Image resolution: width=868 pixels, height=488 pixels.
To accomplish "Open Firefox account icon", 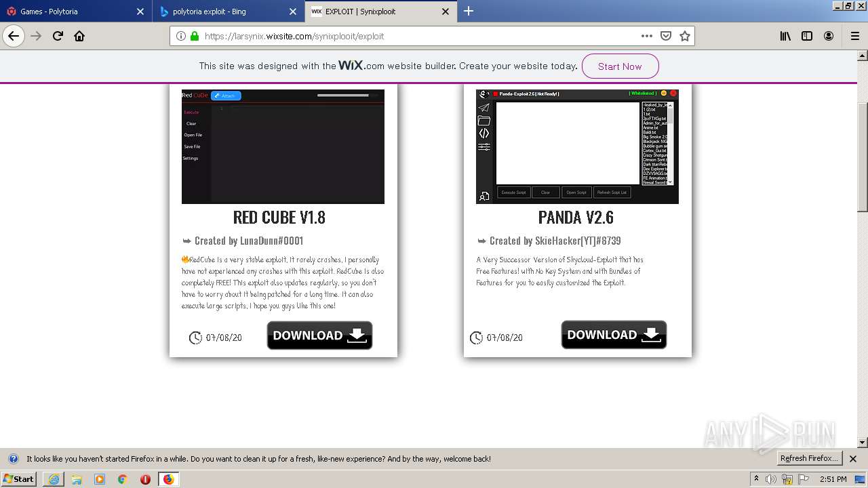I will tap(829, 36).
